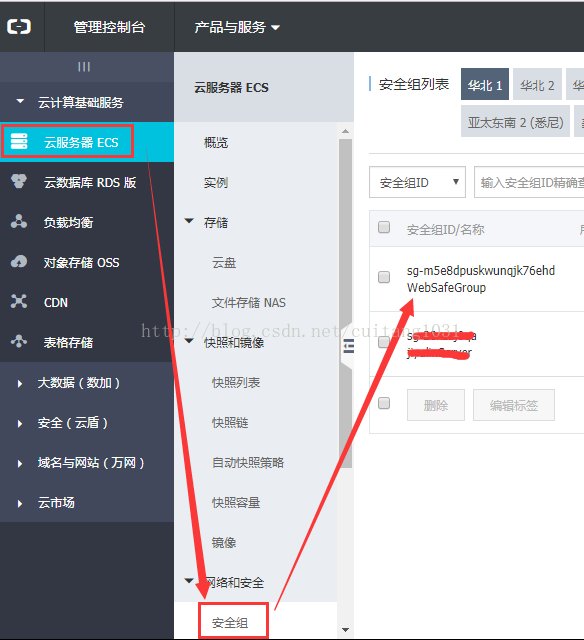
Task: Click the 编辑标签 button
Action: click(514, 405)
